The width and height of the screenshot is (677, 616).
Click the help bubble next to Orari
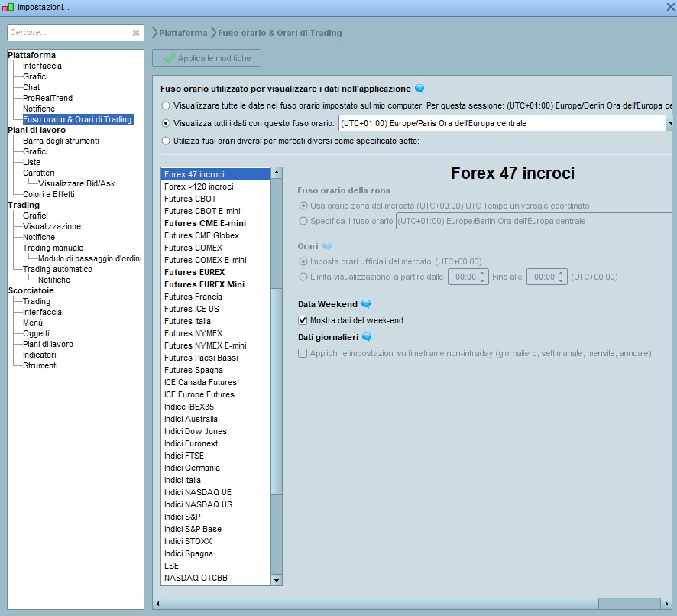tap(327, 246)
